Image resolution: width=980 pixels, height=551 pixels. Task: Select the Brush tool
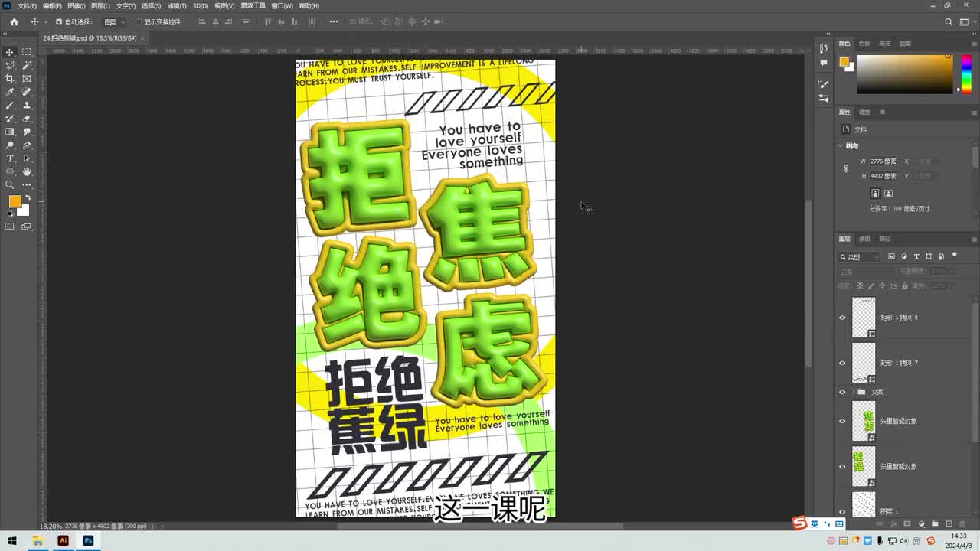coord(10,106)
